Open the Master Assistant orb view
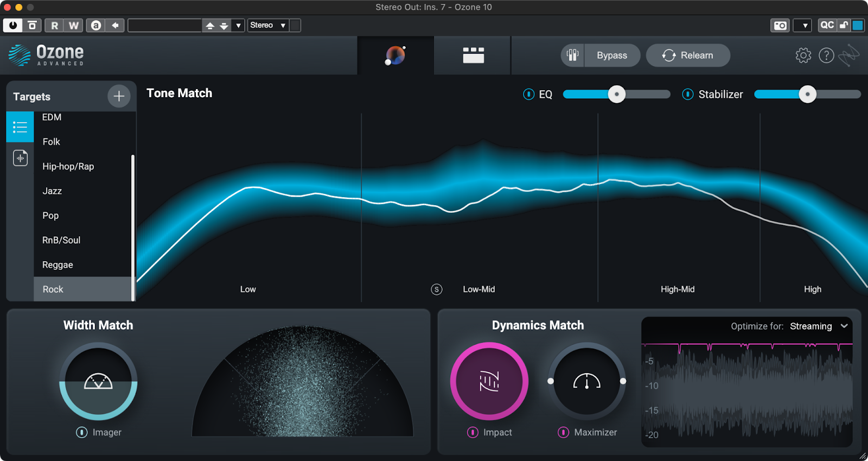 395,55
